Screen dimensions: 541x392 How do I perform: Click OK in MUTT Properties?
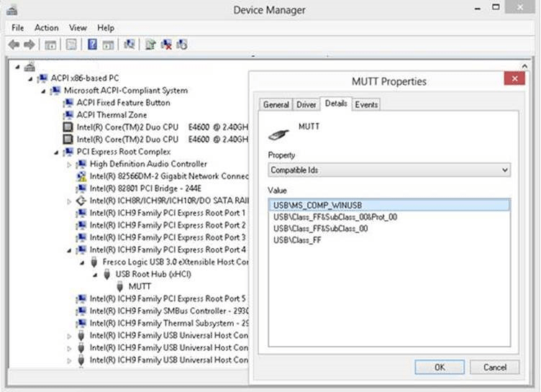(x=440, y=367)
